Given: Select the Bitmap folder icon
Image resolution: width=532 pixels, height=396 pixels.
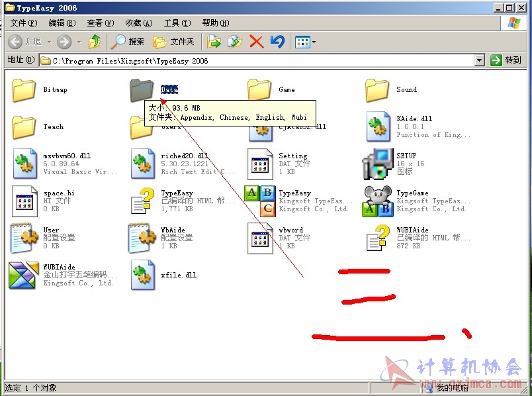Looking at the screenshot, I should point(24,90).
